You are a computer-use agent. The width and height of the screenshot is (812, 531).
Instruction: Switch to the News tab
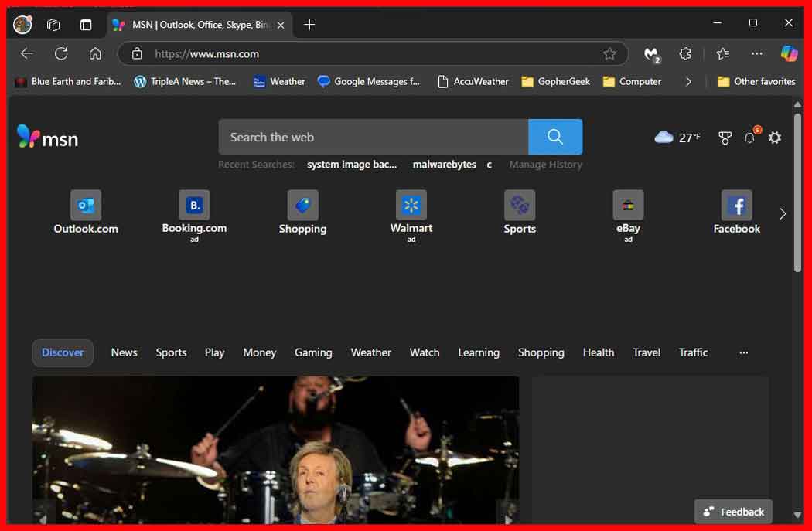tap(125, 352)
